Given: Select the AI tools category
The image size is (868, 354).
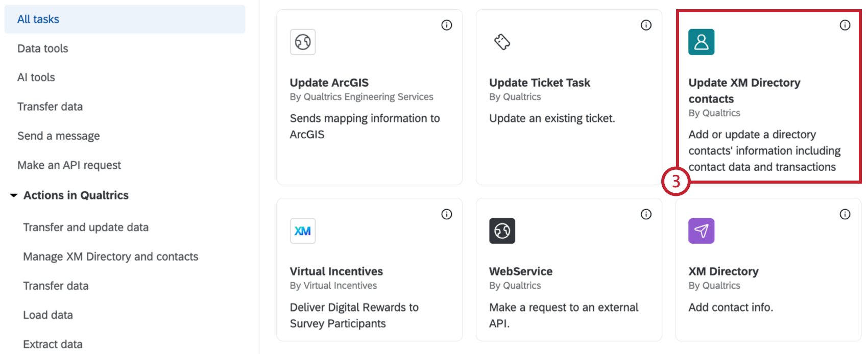Looking at the screenshot, I should (36, 78).
